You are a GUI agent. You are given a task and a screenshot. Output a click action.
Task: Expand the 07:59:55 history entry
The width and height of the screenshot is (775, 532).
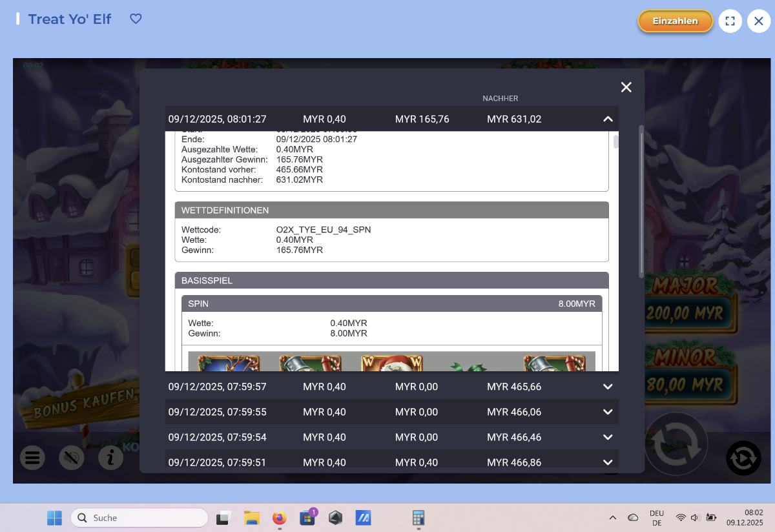point(607,412)
